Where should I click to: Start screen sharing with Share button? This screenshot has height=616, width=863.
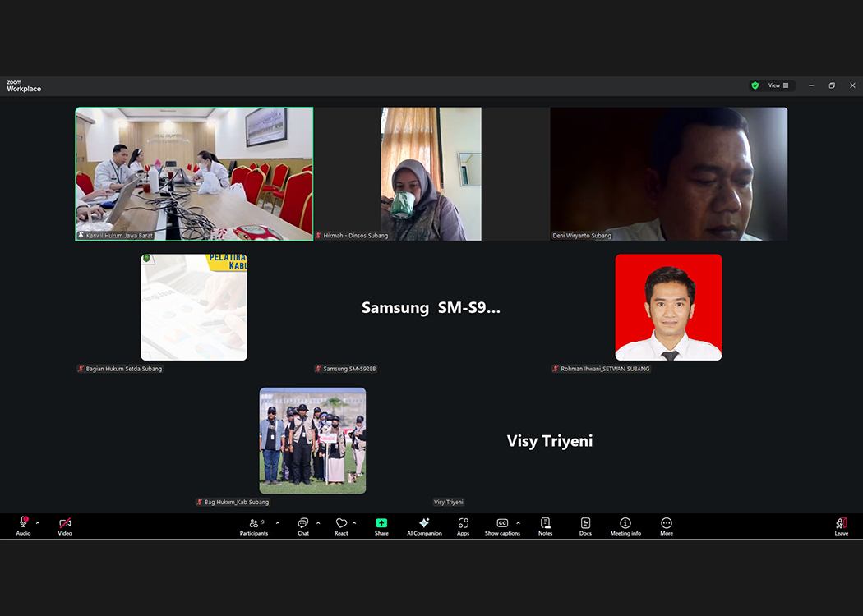coord(381,526)
